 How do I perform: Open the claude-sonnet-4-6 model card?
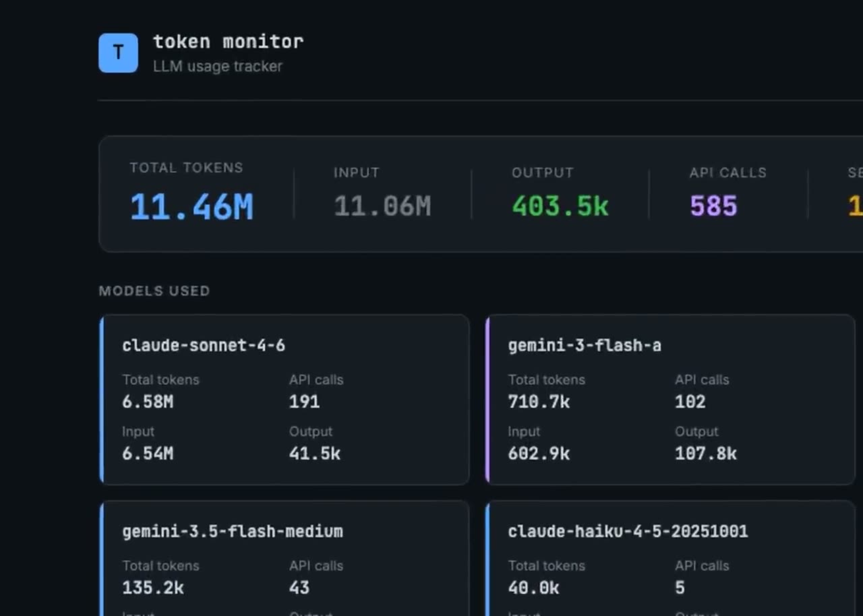[x=284, y=400]
